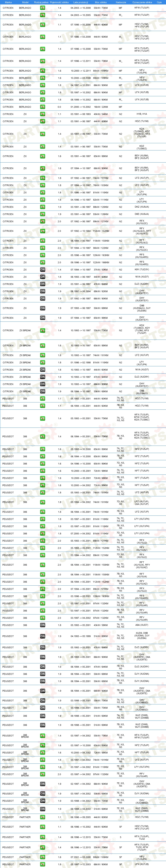This screenshot has width=166, height=868.
Task: Click the diesel ON icon in the ZX BREAK 47kW / 64KM row
Action: (42, 377)
